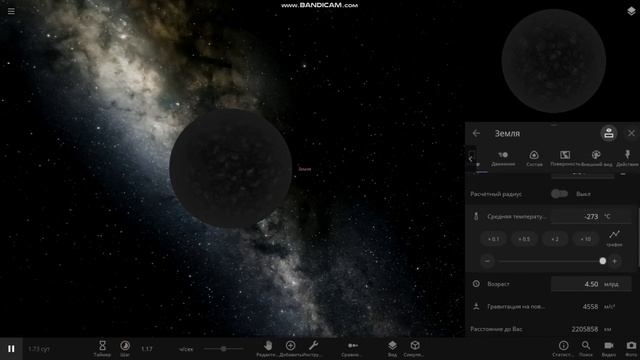Take a screenshot with Фото camera
The height and width of the screenshot is (360, 640).
(x=631, y=349)
